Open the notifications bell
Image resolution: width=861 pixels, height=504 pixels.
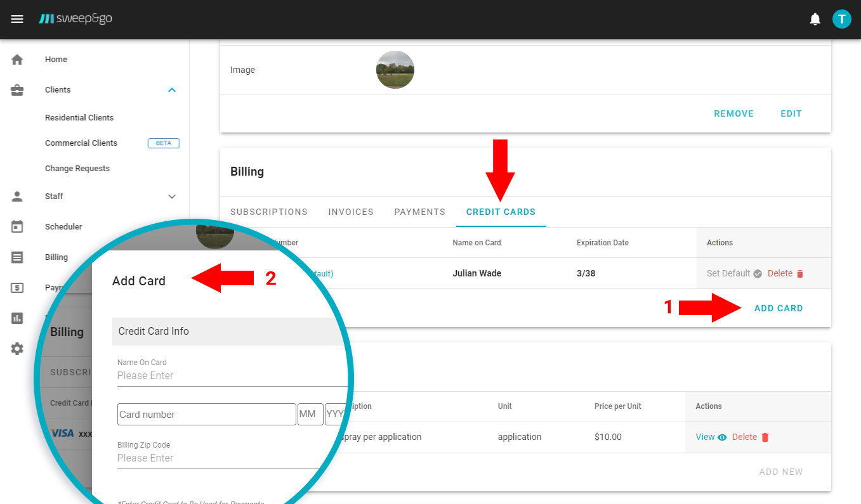click(x=815, y=19)
